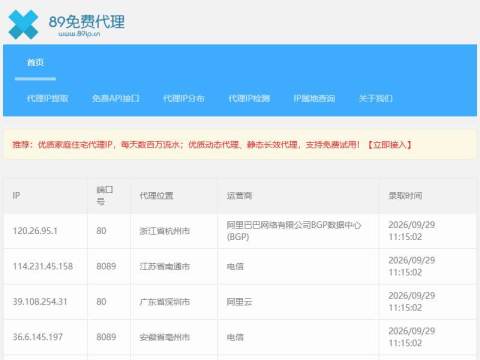Viewport: 480px width, 360px height.
Task: Click the 阿里云 operator cell
Action: click(239, 302)
